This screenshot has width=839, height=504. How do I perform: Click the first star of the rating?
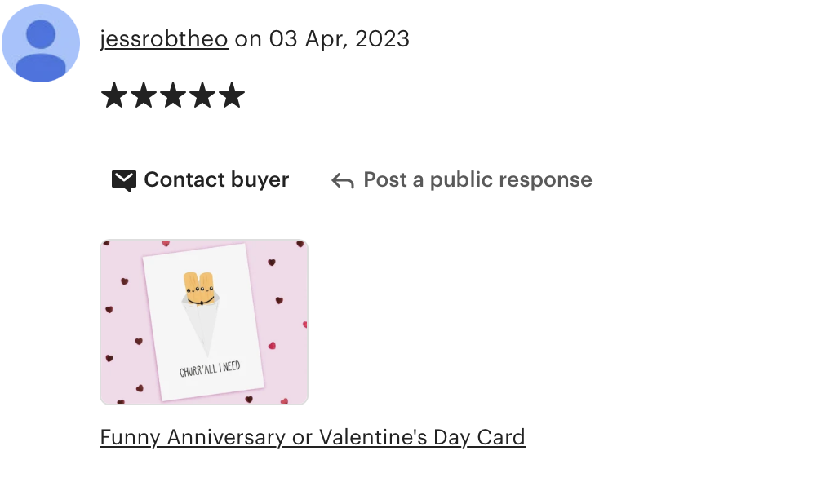tap(114, 95)
